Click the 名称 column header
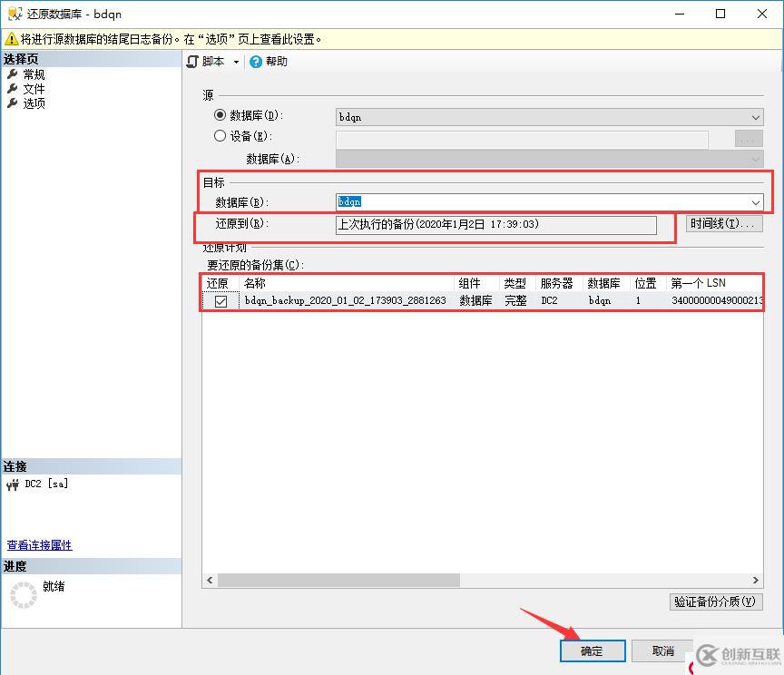Image resolution: width=784 pixels, height=675 pixels. 347,283
